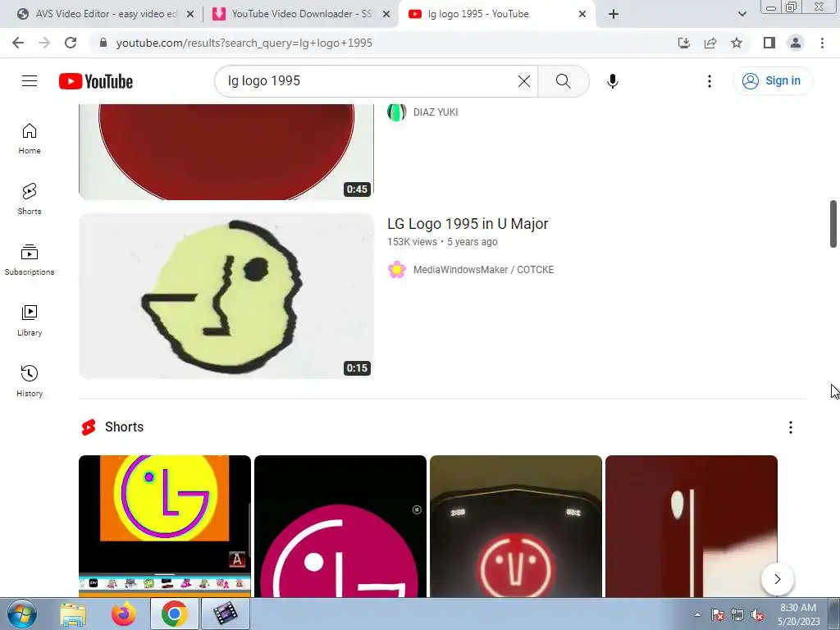Reload the YouTube page

click(x=71, y=43)
